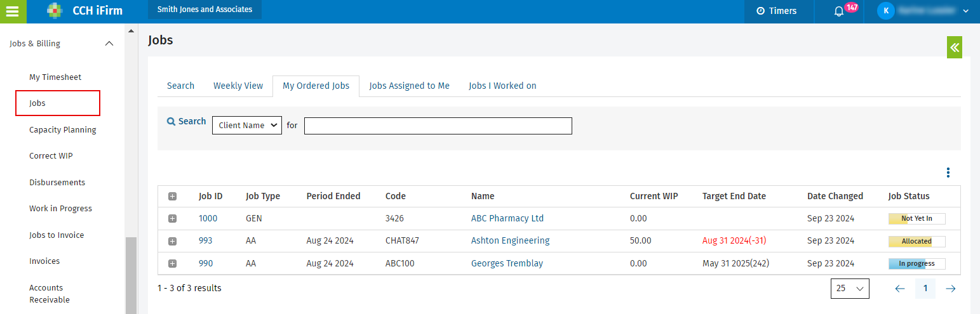Sort by Job ID column header

point(210,196)
